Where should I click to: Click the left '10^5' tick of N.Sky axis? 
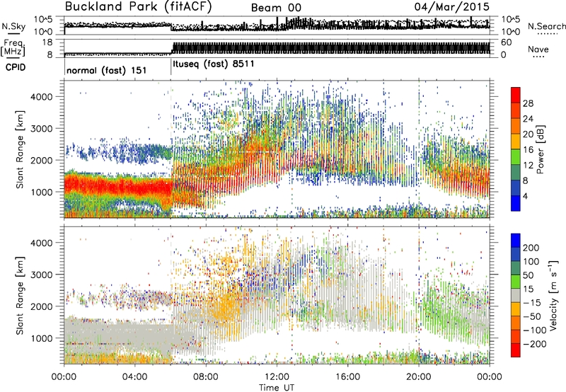(x=43, y=19)
